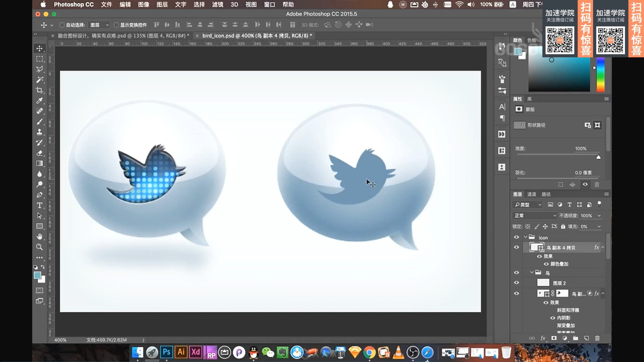Open WeChat from the dock

(268, 352)
